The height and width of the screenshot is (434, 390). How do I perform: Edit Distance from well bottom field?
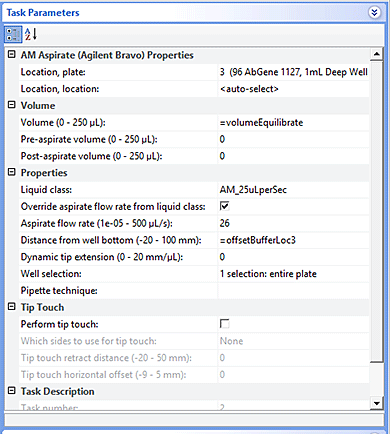[x=294, y=240]
